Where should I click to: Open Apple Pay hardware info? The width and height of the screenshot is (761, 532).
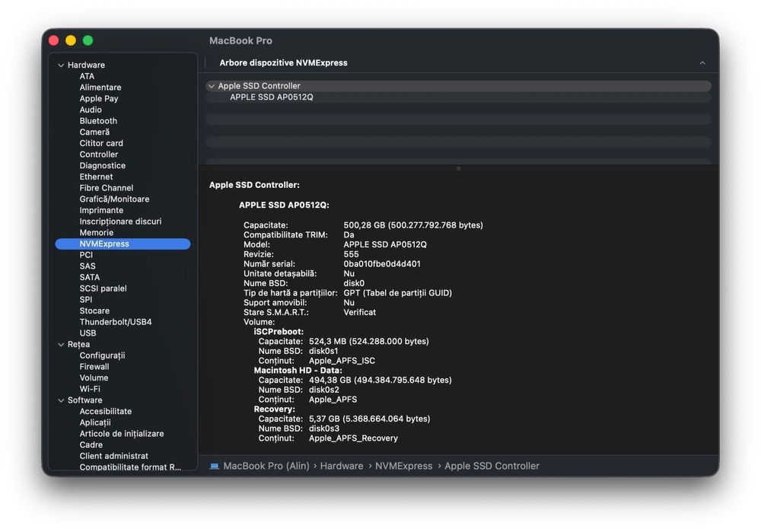click(x=99, y=98)
